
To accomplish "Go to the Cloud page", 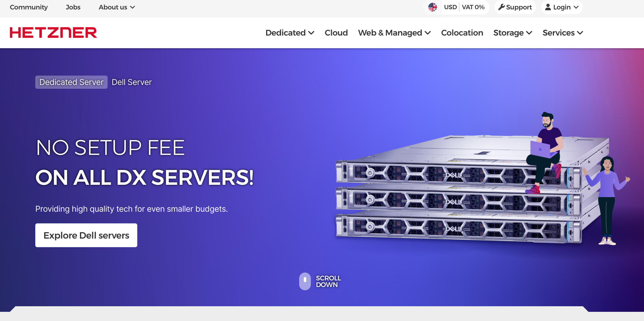I will click(x=336, y=33).
